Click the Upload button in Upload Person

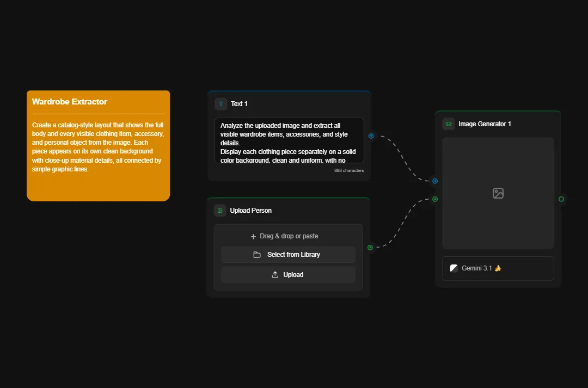288,275
